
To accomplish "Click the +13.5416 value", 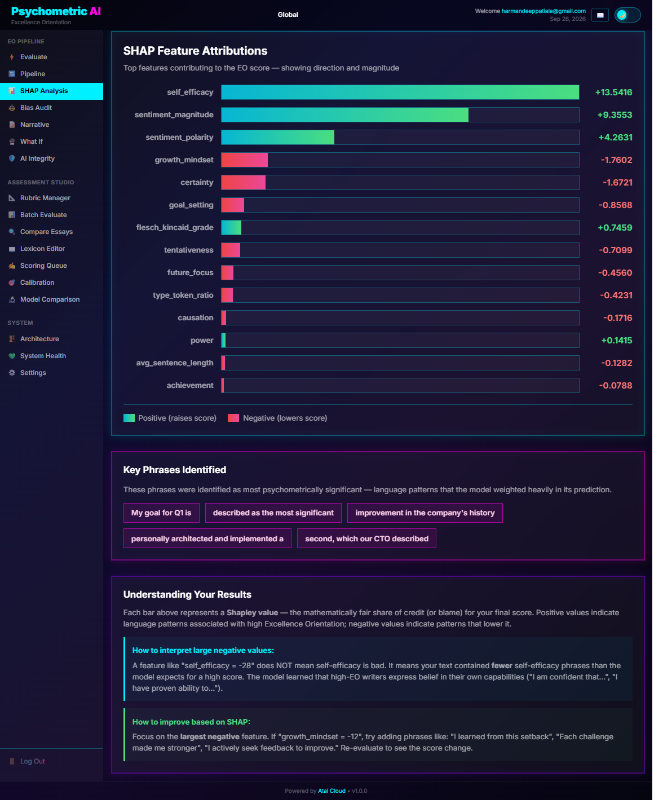I will tap(613, 92).
